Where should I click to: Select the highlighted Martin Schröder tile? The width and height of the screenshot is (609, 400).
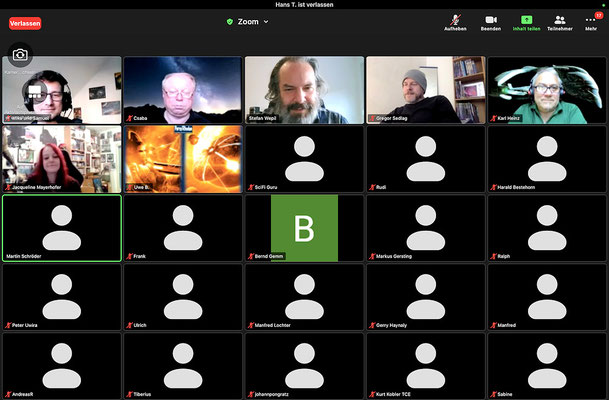pyautogui.click(x=62, y=228)
